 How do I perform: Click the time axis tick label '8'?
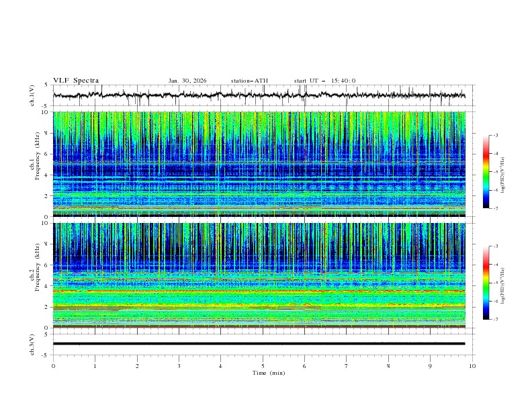[x=388, y=366]
